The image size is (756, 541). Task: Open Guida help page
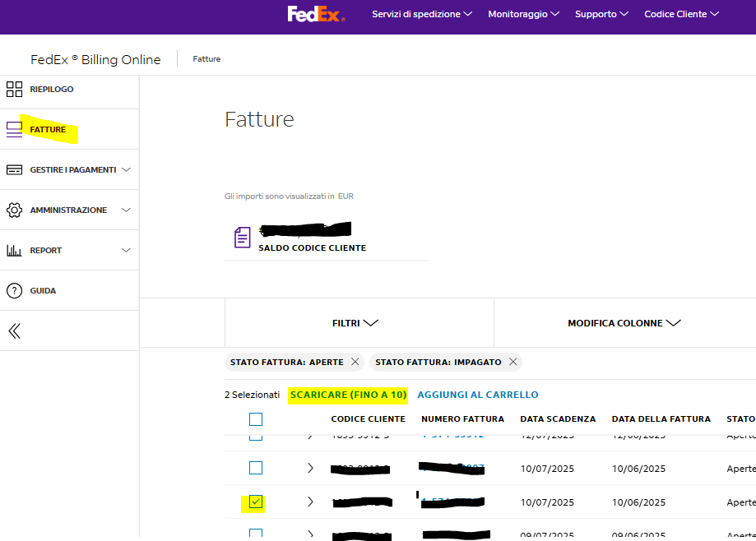click(43, 290)
